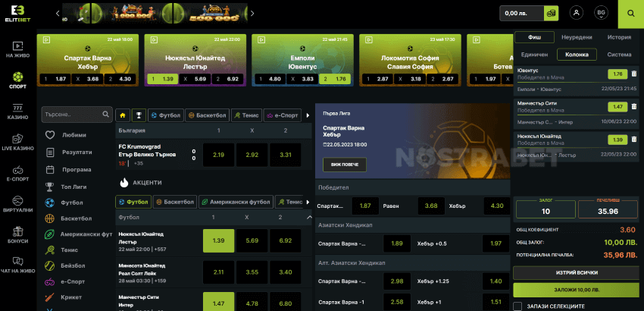Show more sports with the top filter bar arrow
The height and width of the screenshot is (311, 644).
coord(308,115)
